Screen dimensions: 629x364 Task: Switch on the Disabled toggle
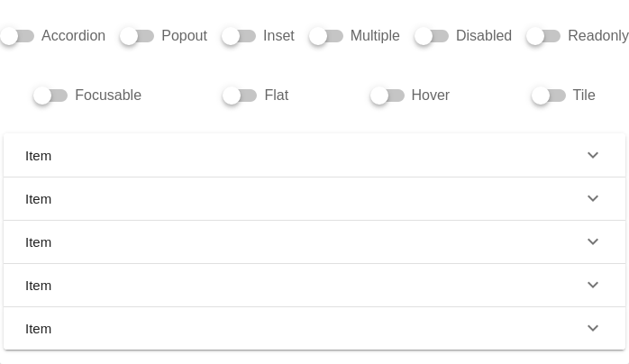click(x=432, y=36)
